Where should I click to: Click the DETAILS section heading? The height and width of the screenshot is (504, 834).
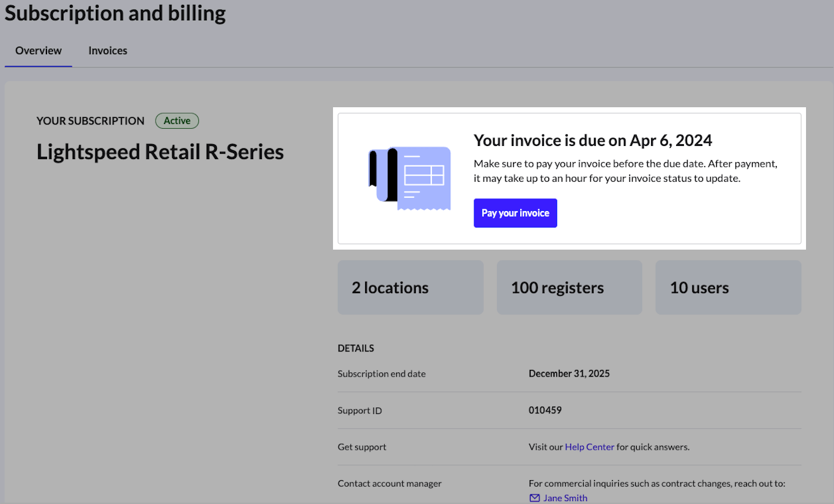click(x=356, y=349)
